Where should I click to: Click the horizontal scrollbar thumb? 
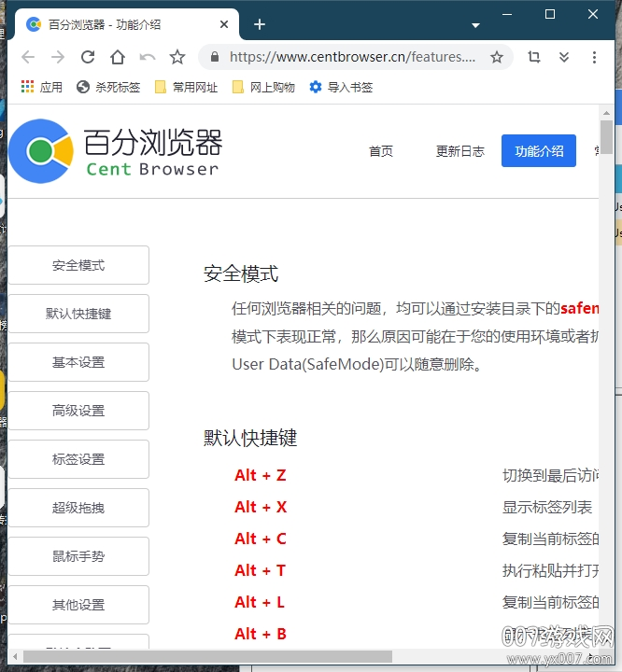(207, 656)
